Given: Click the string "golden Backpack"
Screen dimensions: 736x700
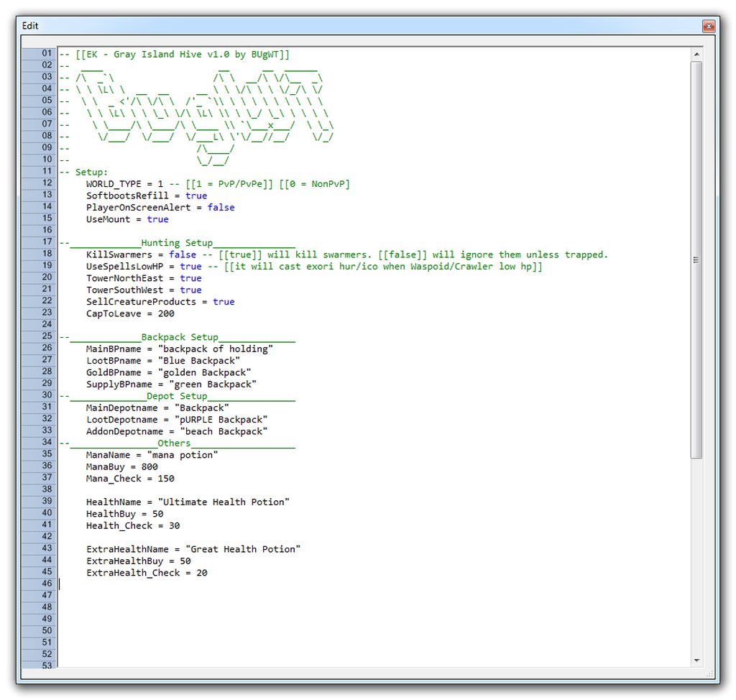Looking at the screenshot, I should coord(205,372).
